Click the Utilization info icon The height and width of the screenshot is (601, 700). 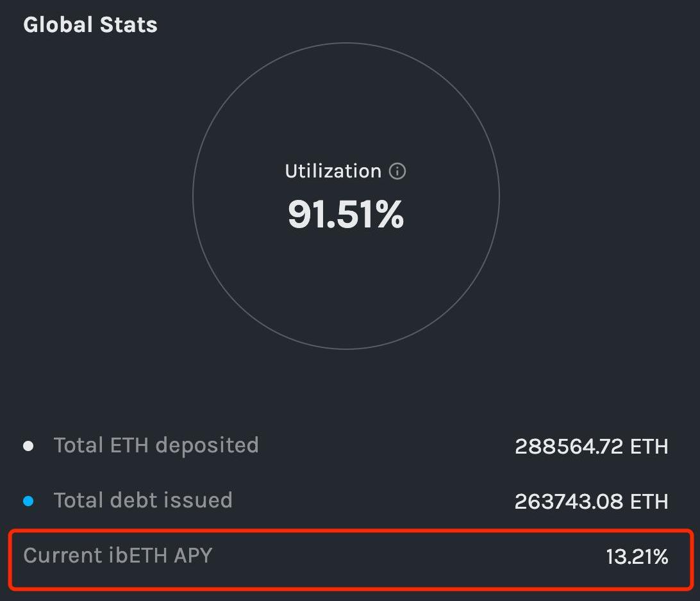pos(397,171)
